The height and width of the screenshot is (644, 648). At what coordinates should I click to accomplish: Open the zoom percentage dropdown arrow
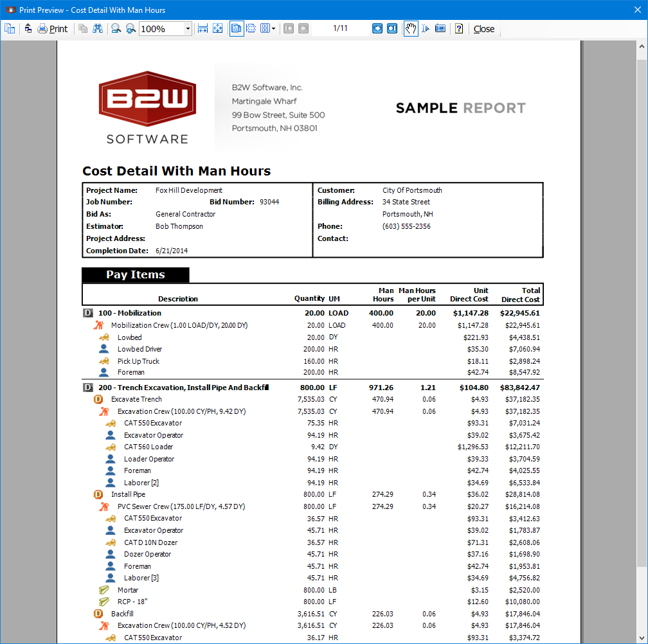pyautogui.click(x=188, y=28)
